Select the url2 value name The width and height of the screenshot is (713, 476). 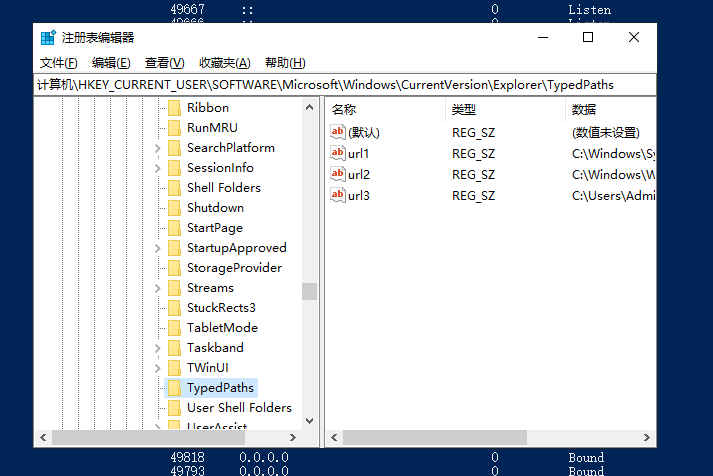(x=359, y=175)
